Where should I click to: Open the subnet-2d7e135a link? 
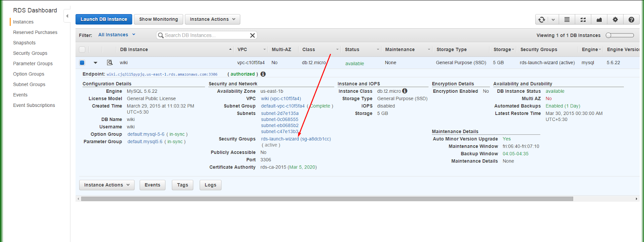(x=280, y=114)
